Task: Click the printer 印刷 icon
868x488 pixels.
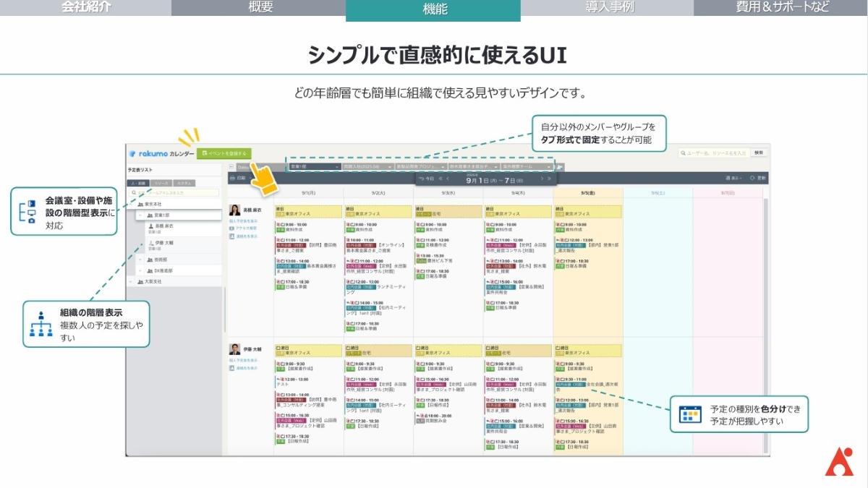Action: (232, 178)
